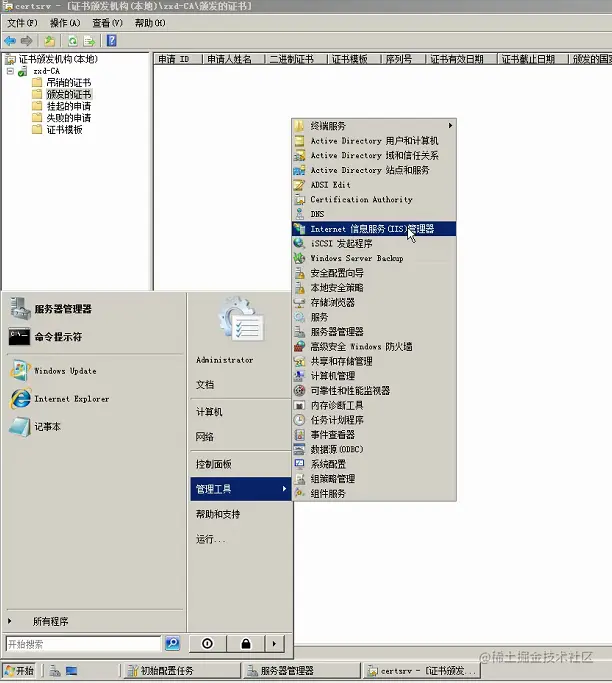Open the 查看(V) menu
This screenshot has width=612, height=683.
point(107,23)
